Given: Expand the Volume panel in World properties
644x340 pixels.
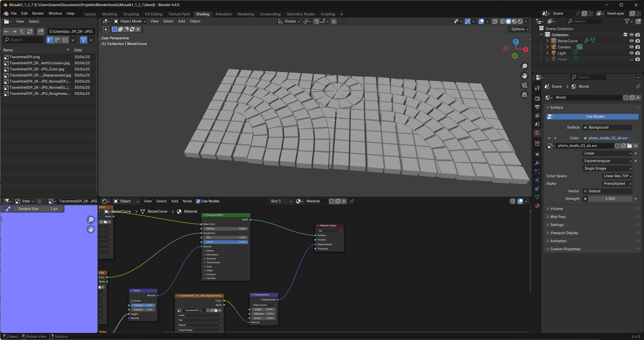Looking at the screenshot, I should (556, 208).
